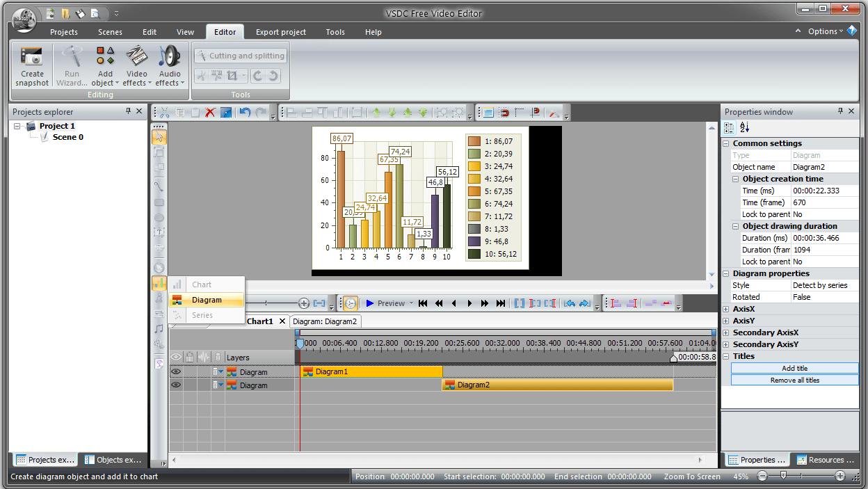Select Diagram in the popup menu
The width and height of the screenshot is (868, 489).
[x=207, y=300]
